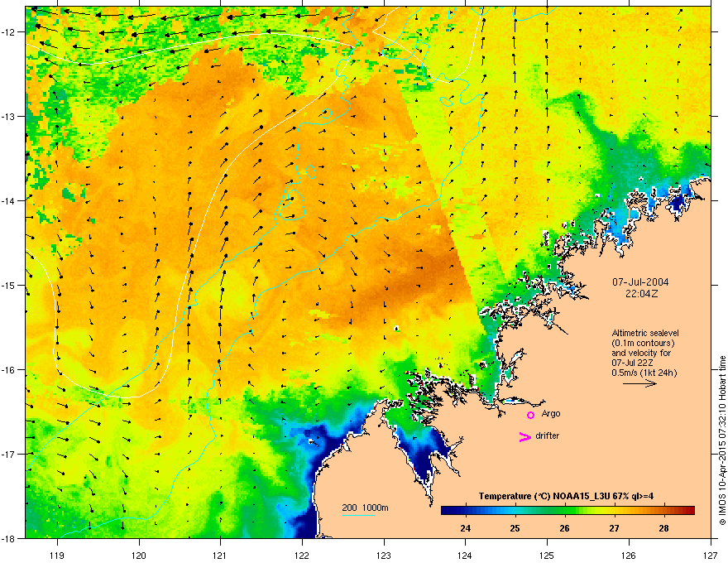
Task: Click the 'and velocity for' text line
Action: pos(641,353)
